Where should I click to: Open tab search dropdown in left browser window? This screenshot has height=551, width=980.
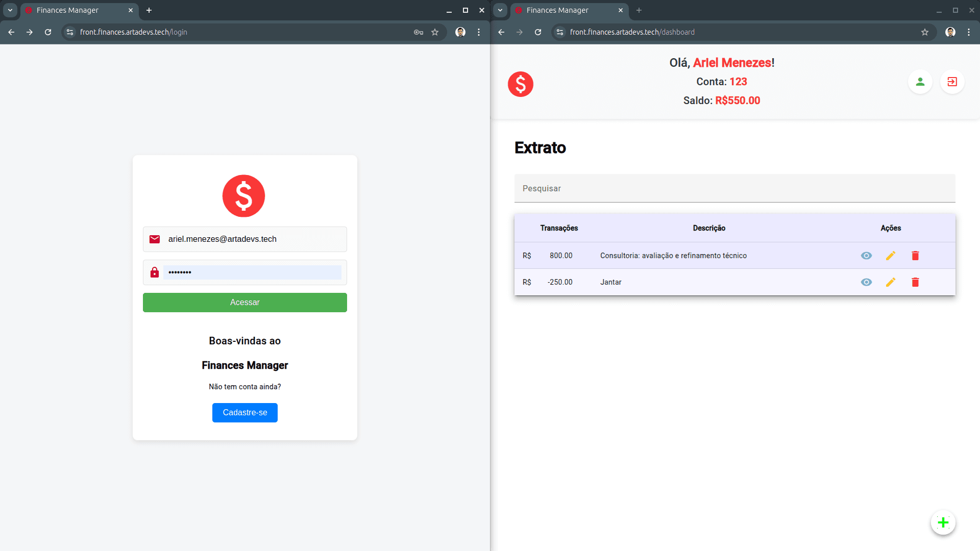click(x=10, y=10)
